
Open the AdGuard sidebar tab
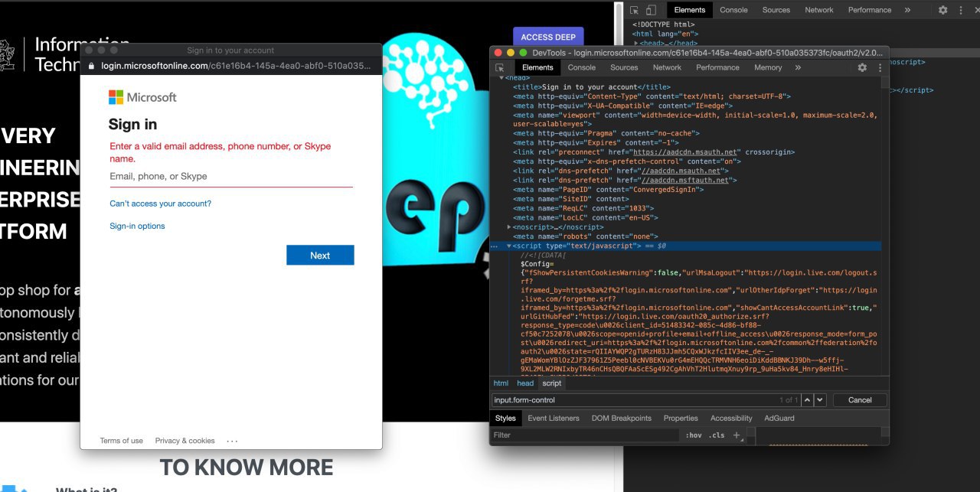pyautogui.click(x=779, y=419)
